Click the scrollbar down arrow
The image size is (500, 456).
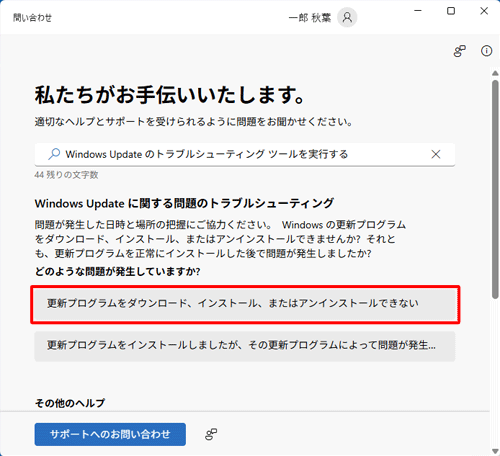pyautogui.click(x=495, y=451)
